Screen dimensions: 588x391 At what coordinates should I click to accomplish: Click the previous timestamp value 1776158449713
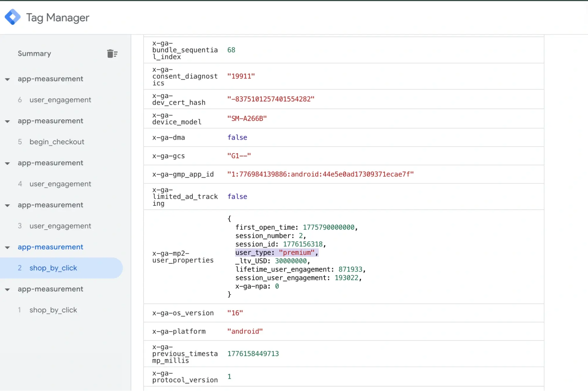[253, 354]
